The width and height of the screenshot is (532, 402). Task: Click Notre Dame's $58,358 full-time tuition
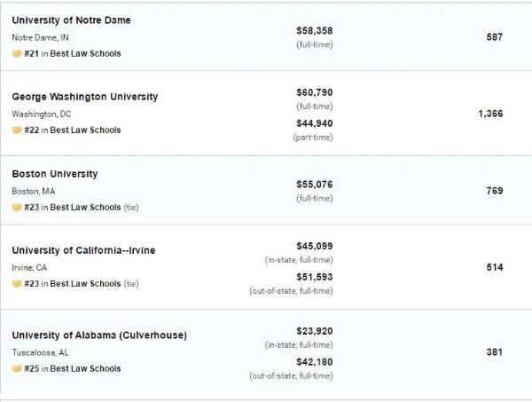tap(314, 30)
